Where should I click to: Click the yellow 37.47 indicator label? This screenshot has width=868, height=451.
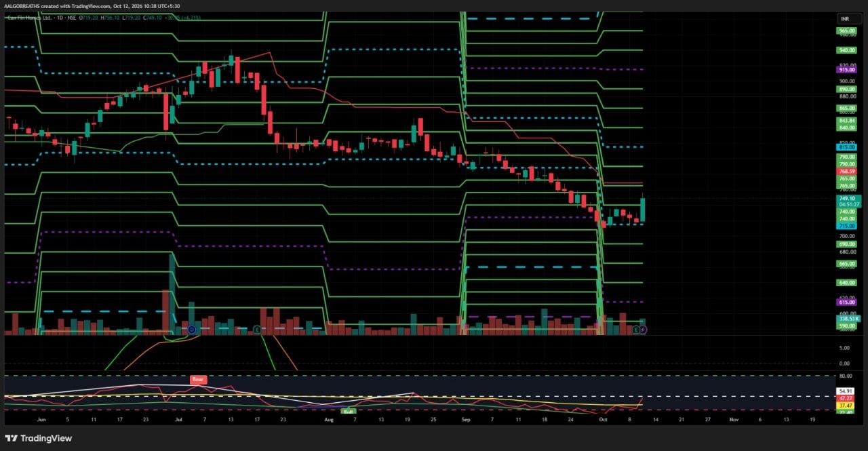coord(845,406)
